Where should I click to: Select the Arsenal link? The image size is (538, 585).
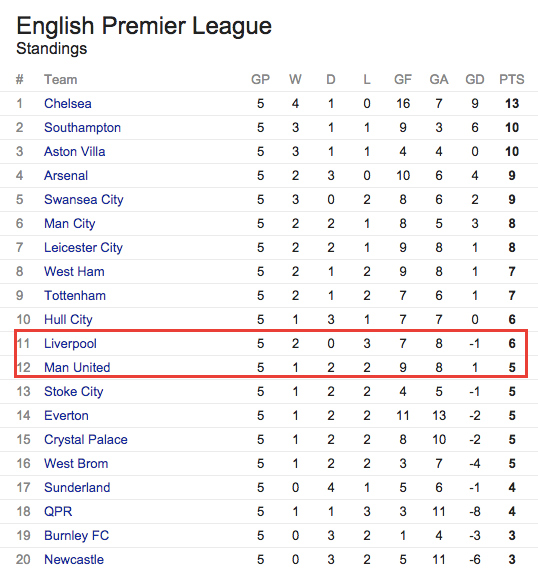66,175
